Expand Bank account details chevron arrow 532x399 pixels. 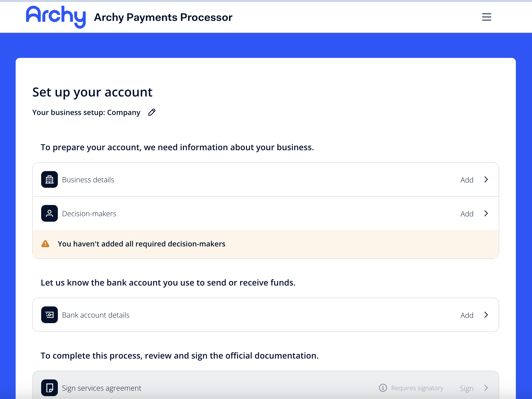486,315
